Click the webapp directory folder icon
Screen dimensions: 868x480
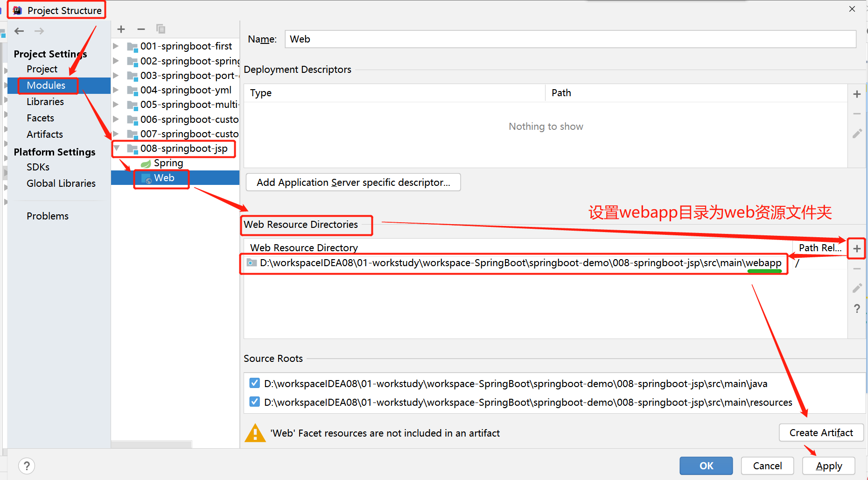252,263
